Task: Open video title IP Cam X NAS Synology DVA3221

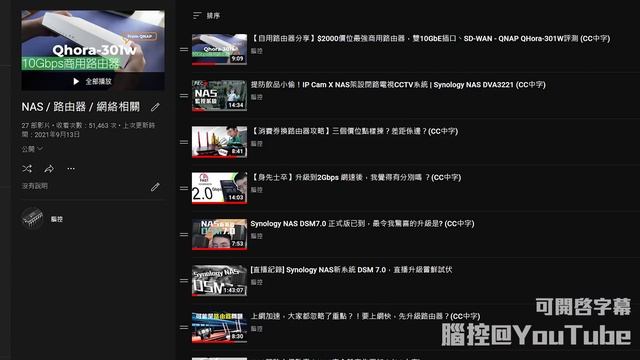Action: pos(398,84)
